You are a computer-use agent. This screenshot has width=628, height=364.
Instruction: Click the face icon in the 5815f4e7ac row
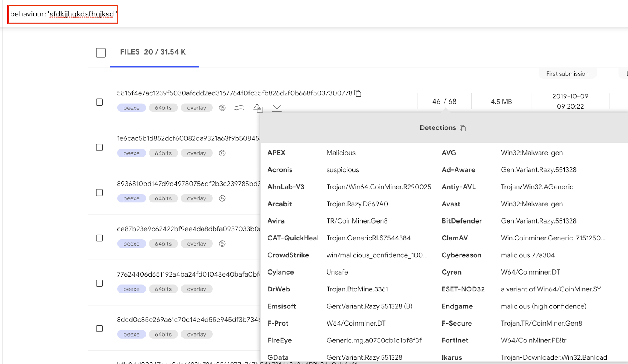pos(222,108)
